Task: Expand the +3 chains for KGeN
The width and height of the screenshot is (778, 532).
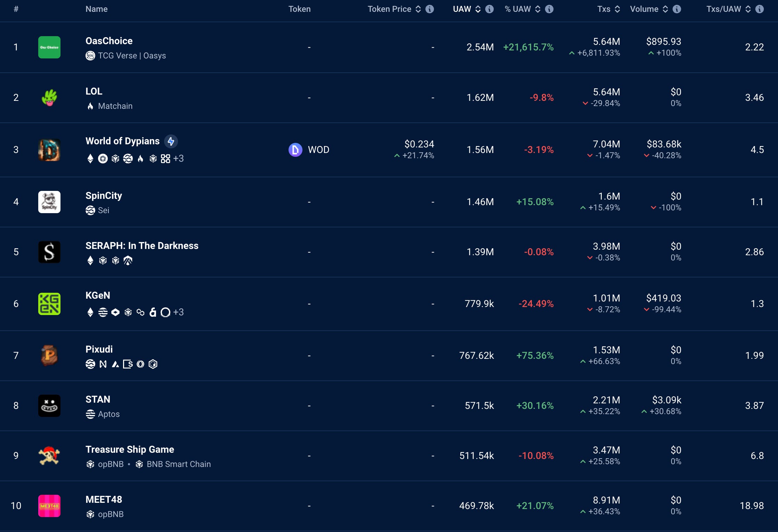Action: (178, 312)
